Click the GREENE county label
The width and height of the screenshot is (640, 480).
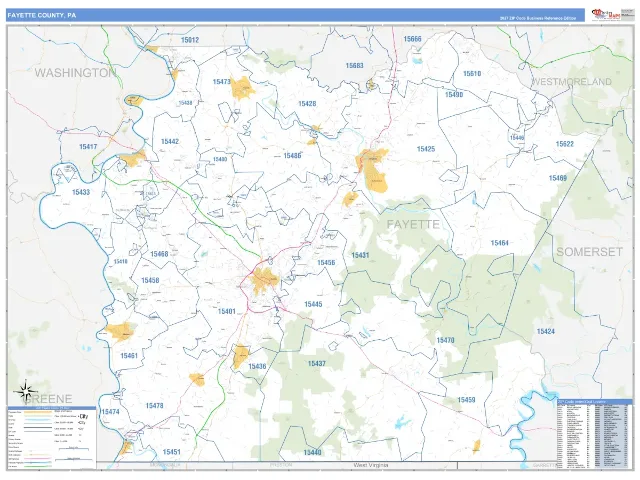pyautogui.click(x=50, y=399)
